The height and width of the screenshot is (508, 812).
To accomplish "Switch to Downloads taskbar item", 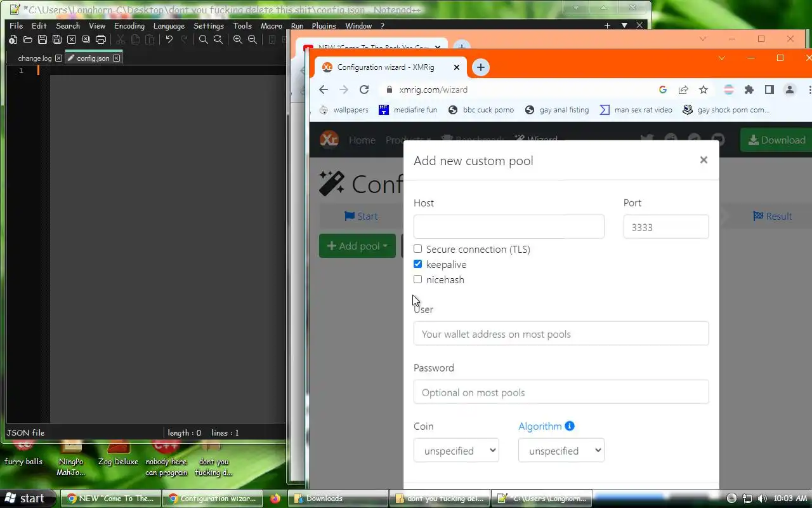I will pos(337,498).
